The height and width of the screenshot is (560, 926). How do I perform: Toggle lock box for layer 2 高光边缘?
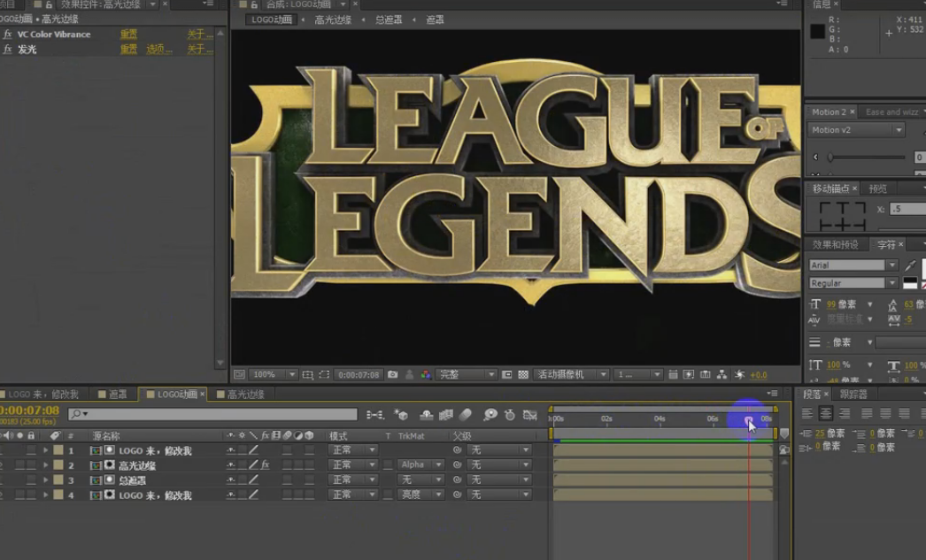(x=31, y=465)
